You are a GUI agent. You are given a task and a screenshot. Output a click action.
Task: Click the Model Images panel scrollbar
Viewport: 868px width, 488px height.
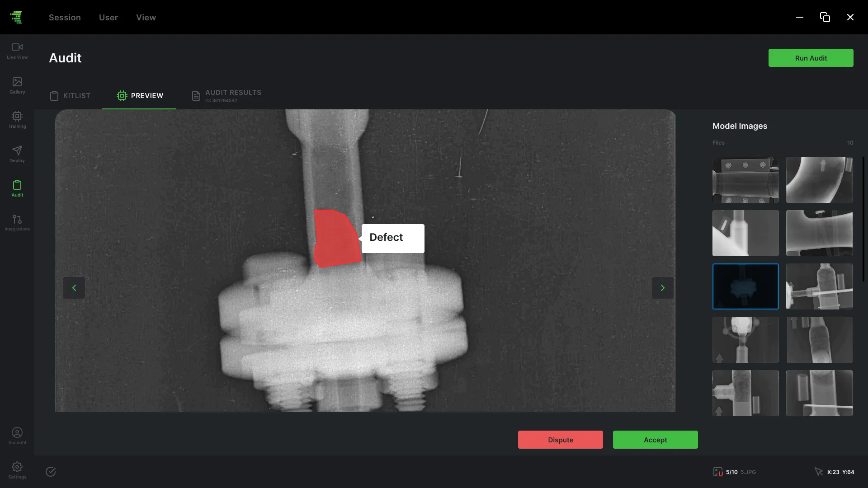coord(863,219)
